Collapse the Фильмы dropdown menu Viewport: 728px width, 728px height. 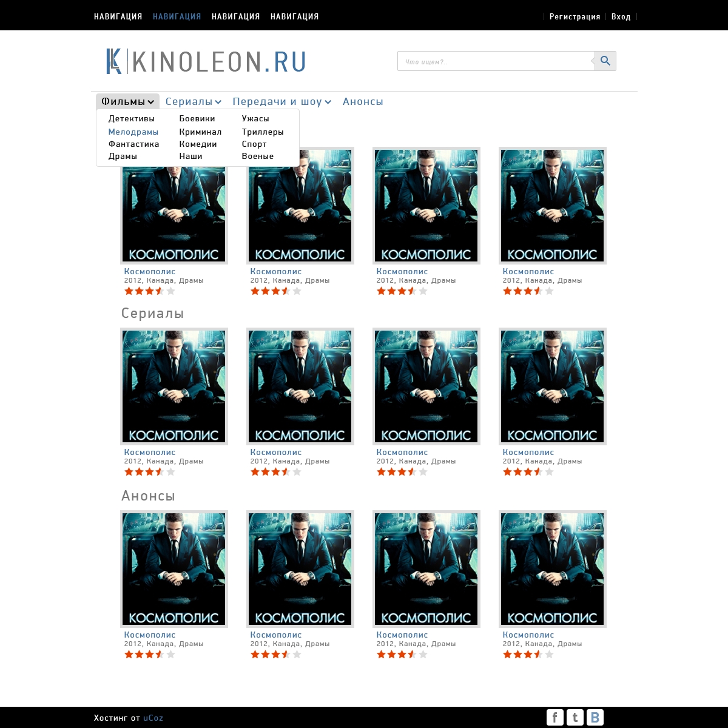point(127,101)
